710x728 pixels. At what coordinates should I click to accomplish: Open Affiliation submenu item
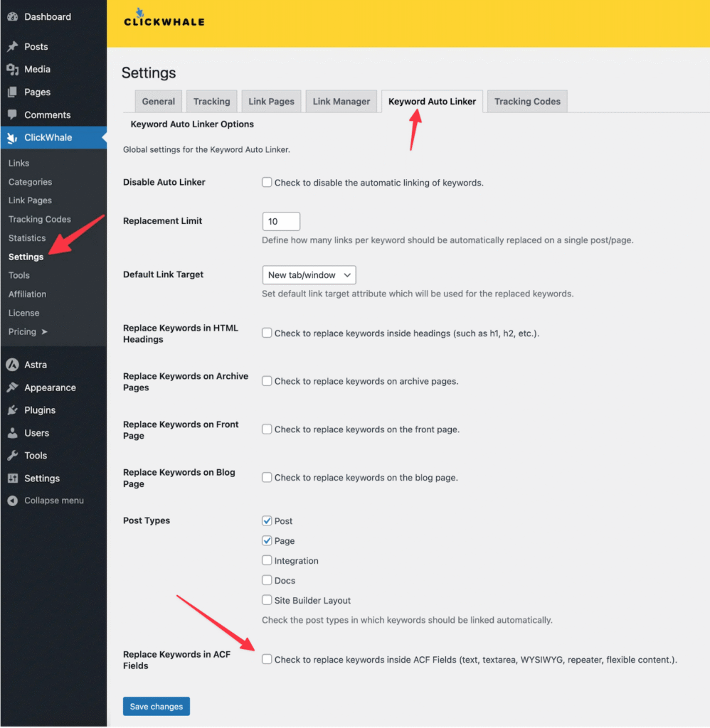(28, 294)
